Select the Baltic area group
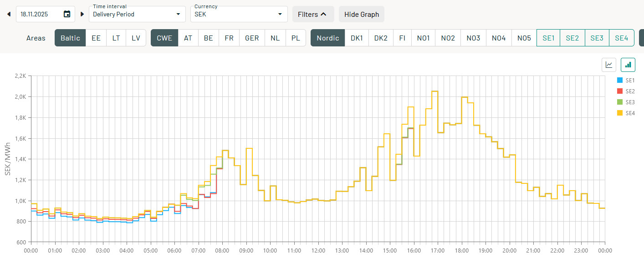Screen dimensions: 644x258 point(70,38)
